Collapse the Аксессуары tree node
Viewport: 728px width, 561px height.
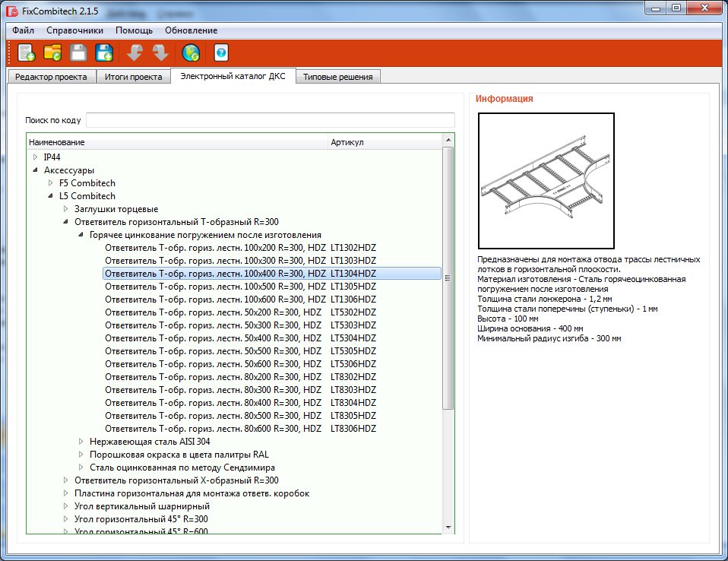[35, 170]
